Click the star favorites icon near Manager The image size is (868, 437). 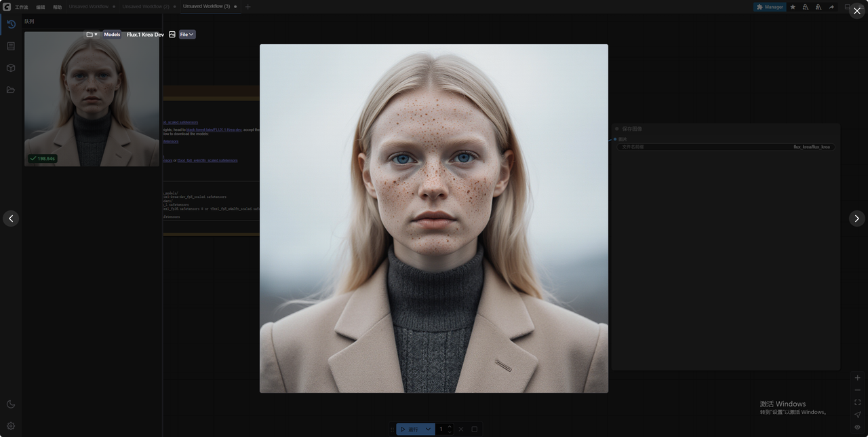(x=793, y=7)
